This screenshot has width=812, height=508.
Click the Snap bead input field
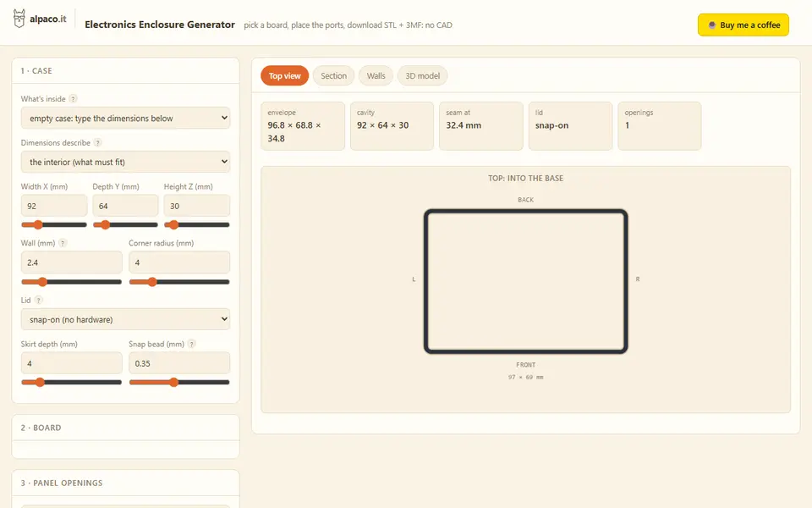point(179,363)
